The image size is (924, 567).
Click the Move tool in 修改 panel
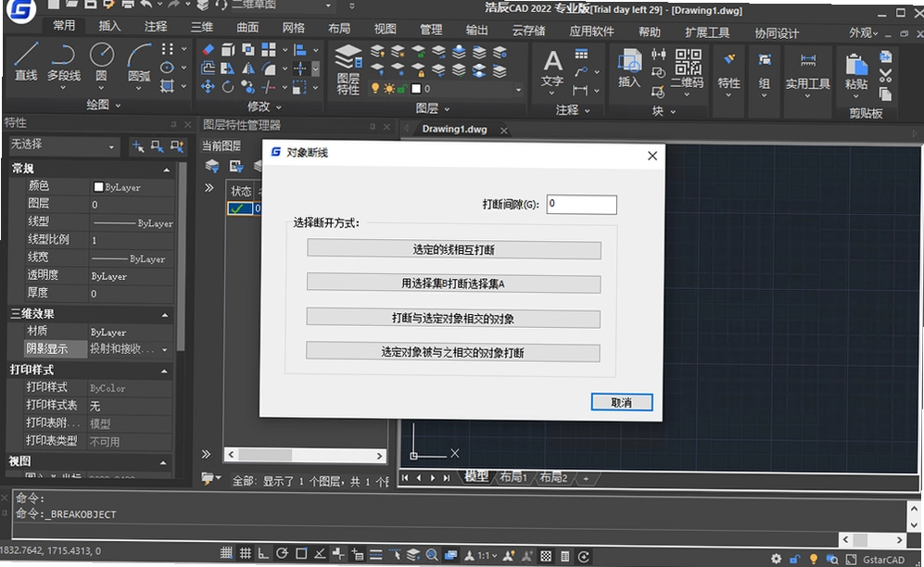click(x=208, y=87)
